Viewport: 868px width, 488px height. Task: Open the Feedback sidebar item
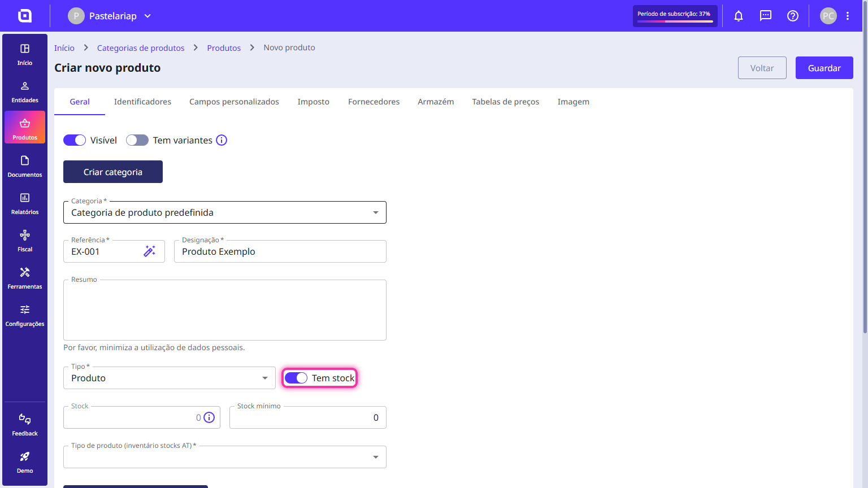click(25, 425)
